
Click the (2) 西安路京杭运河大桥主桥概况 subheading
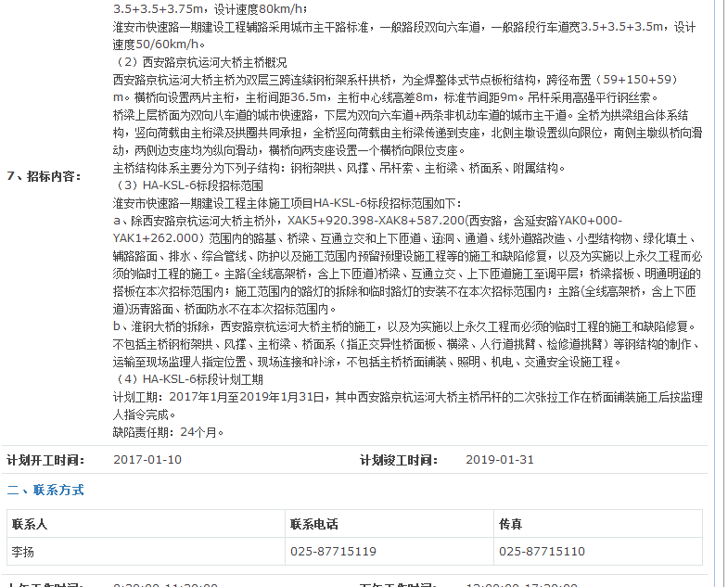[199, 62]
